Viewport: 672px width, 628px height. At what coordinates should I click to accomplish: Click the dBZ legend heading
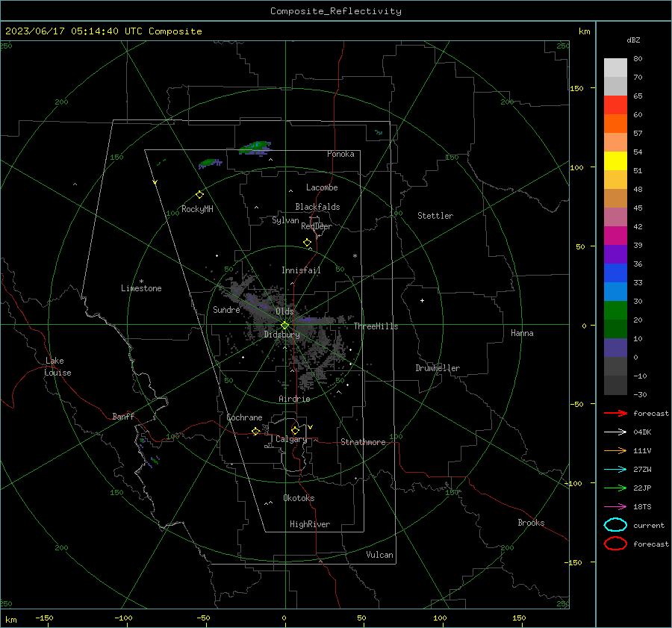[633, 40]
